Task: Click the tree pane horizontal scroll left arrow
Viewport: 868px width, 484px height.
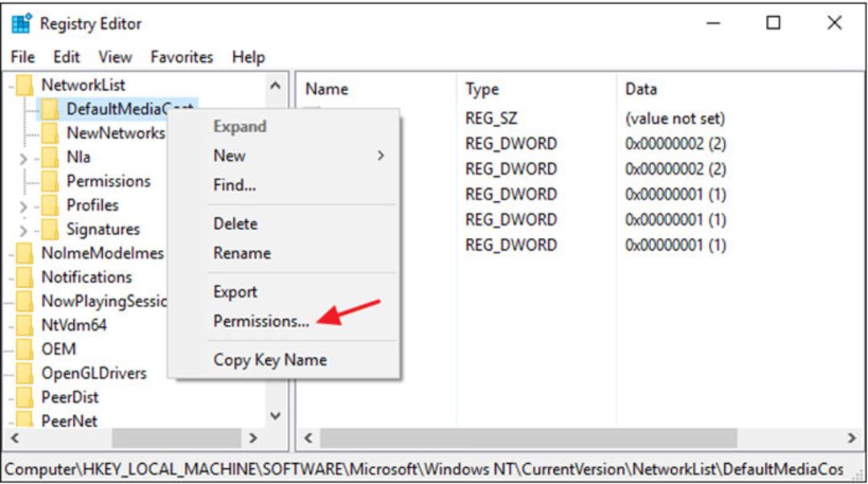Action: pos(15,438)
